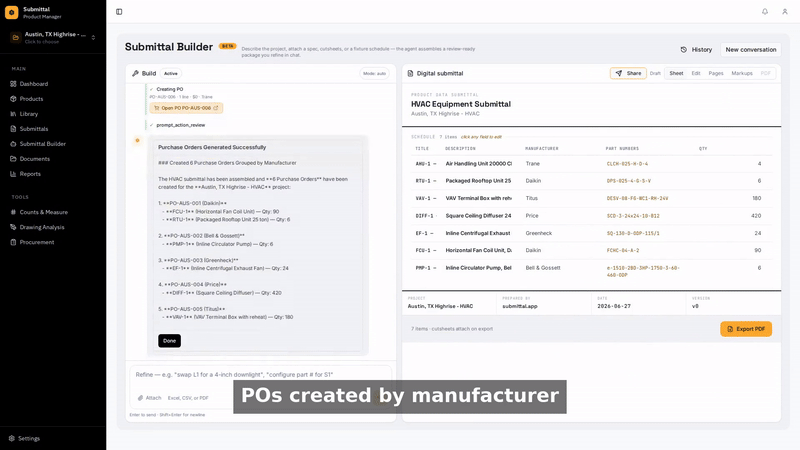Click part number FCHC-04-A-2
Screen dimensions: 800x450
[622, 251]
